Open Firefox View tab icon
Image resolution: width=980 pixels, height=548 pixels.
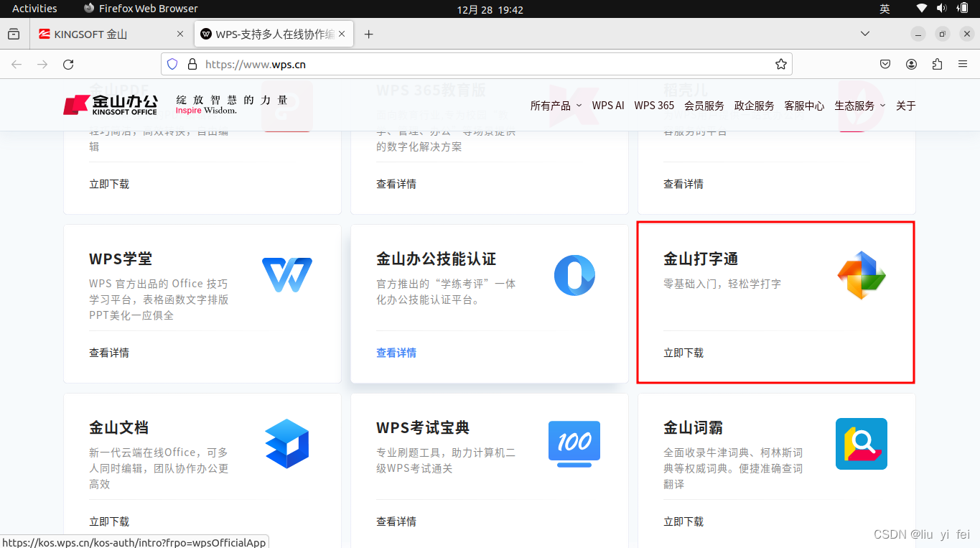tap(14, 34)
